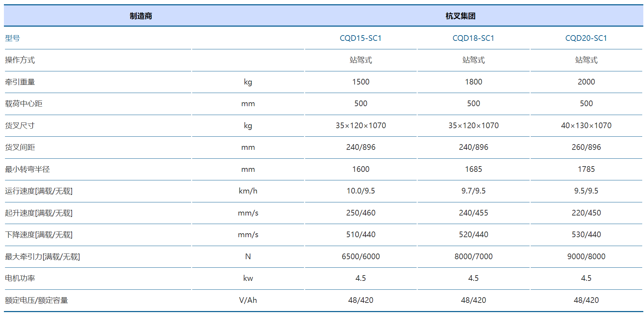Click the 2000 traction weight value
The height and width of the screenshot is (316, 644).
pyautogui.click(x=586, y=82)
